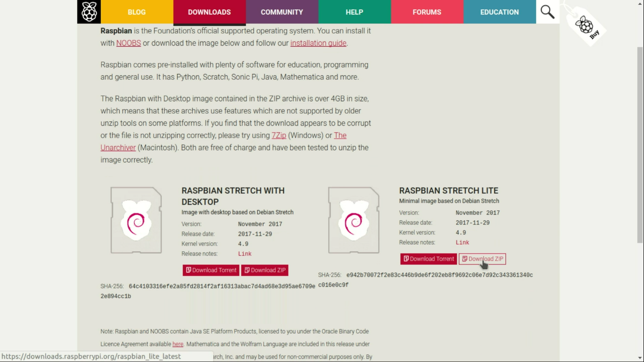Click the bold 'Raspbian' word in intro
Image resolution: width=644 pixels, height=362 pixels.
[x=116, y=31]
